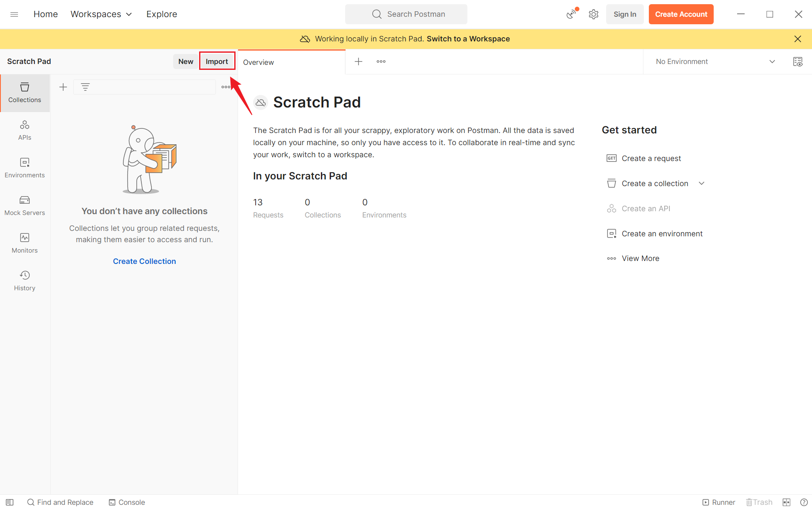This screenshot has height=509, width=812.
Task: Open the capture requests satellite icon
Action: 572,14
